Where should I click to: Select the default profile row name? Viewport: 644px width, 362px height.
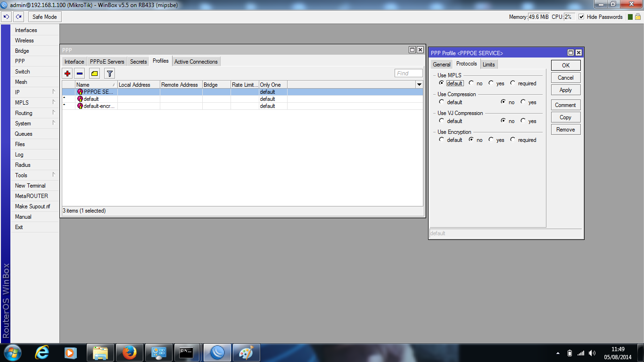(91, 99)
